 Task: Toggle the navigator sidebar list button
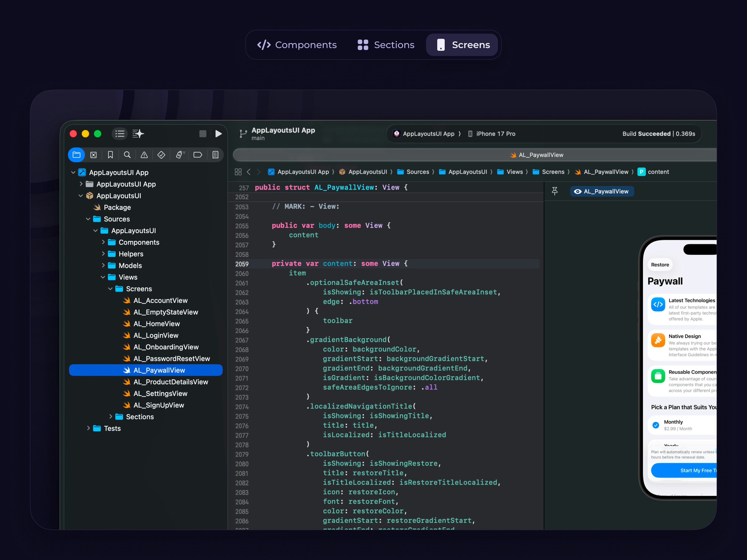[120, 134]
